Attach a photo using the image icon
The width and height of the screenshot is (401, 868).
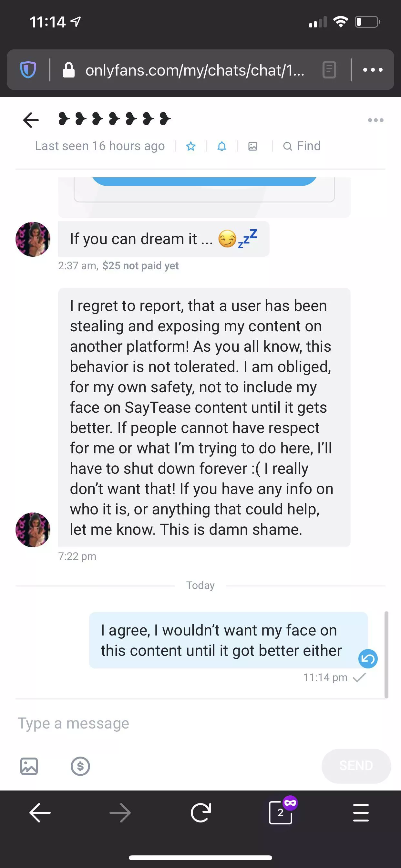click(29, 766)
